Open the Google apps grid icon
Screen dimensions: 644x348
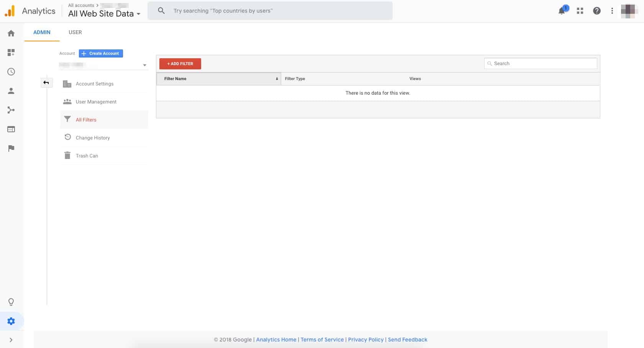click(580, 11)
